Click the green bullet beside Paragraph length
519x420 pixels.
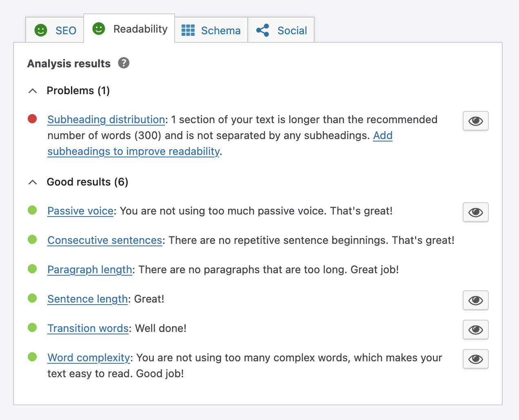[x=32, y=269]
